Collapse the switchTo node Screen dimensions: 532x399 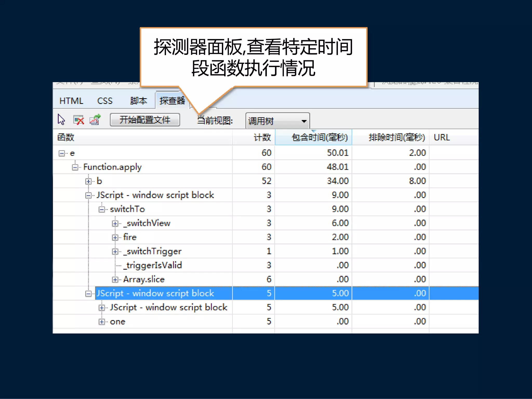[102, 209]
